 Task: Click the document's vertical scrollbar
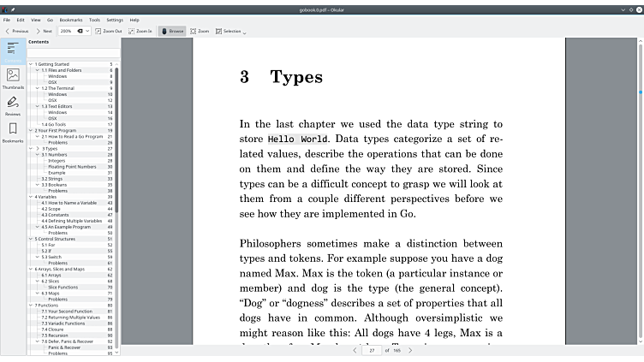(640, 171)
